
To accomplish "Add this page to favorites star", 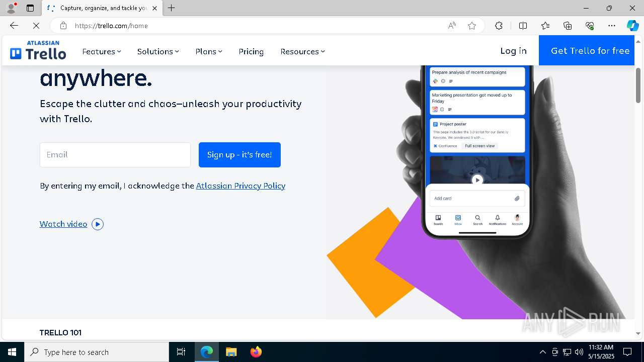I will pos(472,26).
